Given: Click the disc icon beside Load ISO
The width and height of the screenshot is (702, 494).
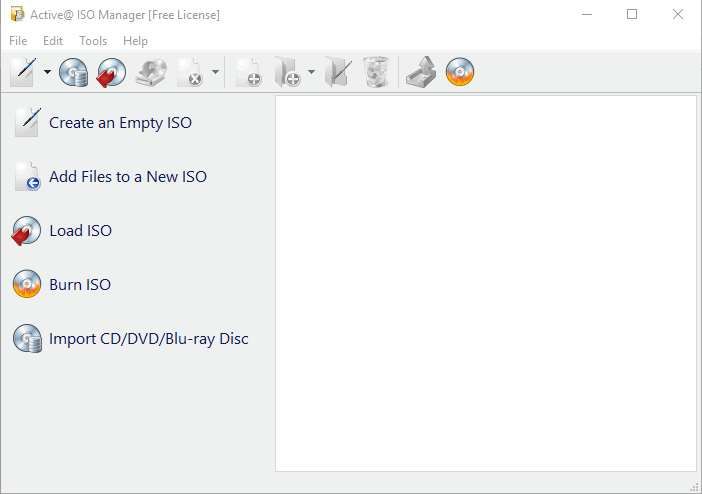Looking at the screenshot, I should pos(26,231).
